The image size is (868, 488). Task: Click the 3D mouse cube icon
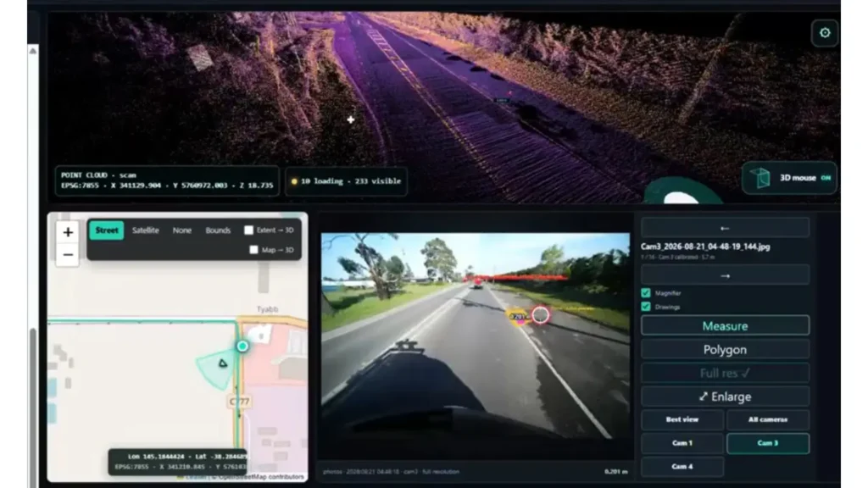(x=762, y=178)
